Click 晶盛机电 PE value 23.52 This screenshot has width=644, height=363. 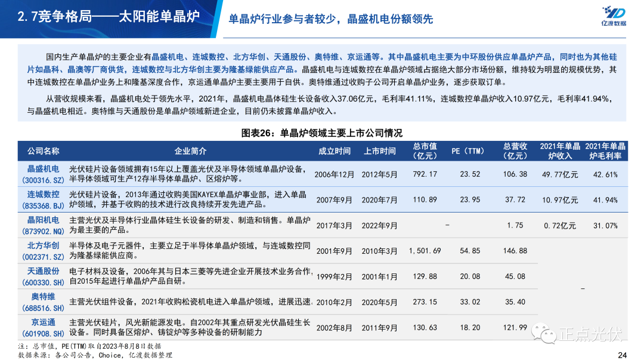pyautogui.click(x=470, y=174)
